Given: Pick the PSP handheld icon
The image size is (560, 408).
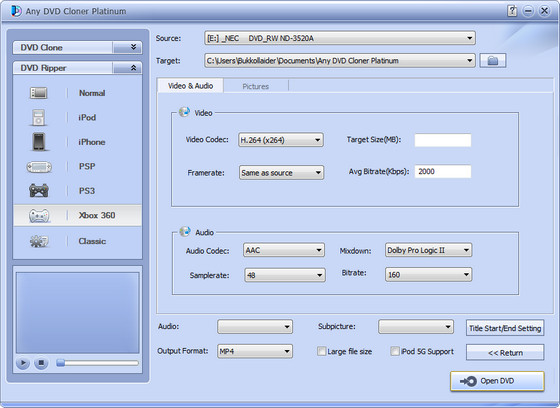Looking at the screenshot, I should click(x=39, y=167).
